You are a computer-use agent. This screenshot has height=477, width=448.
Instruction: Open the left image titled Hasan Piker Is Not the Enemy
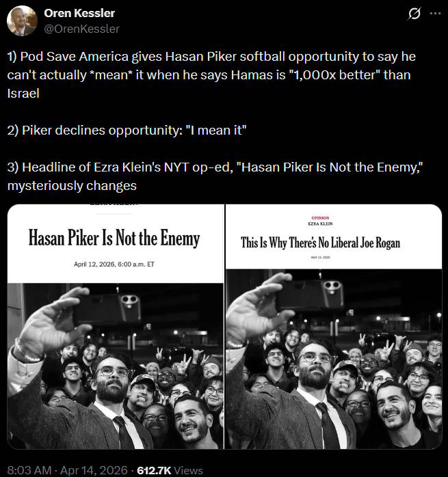click(x=116, y=327)
